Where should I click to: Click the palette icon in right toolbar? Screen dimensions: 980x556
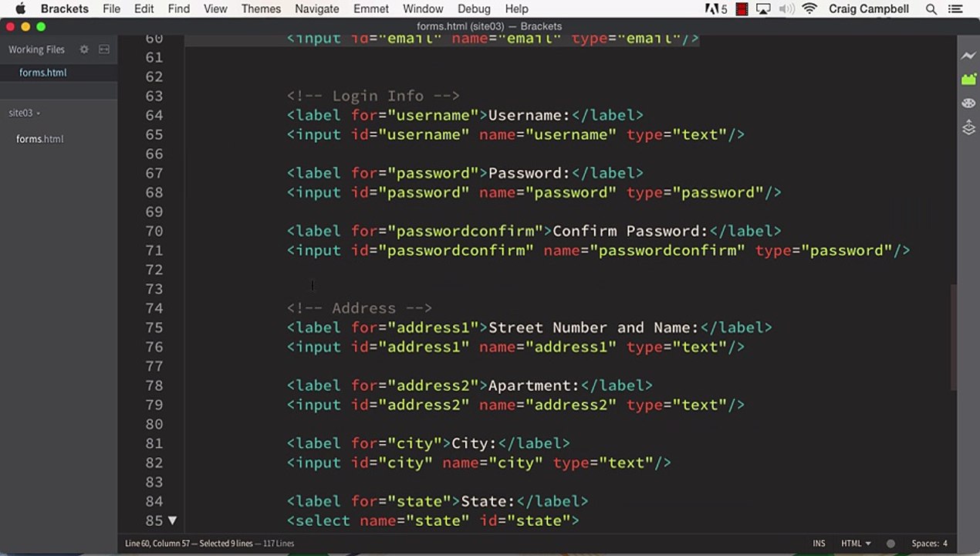[x=968, y=103]
